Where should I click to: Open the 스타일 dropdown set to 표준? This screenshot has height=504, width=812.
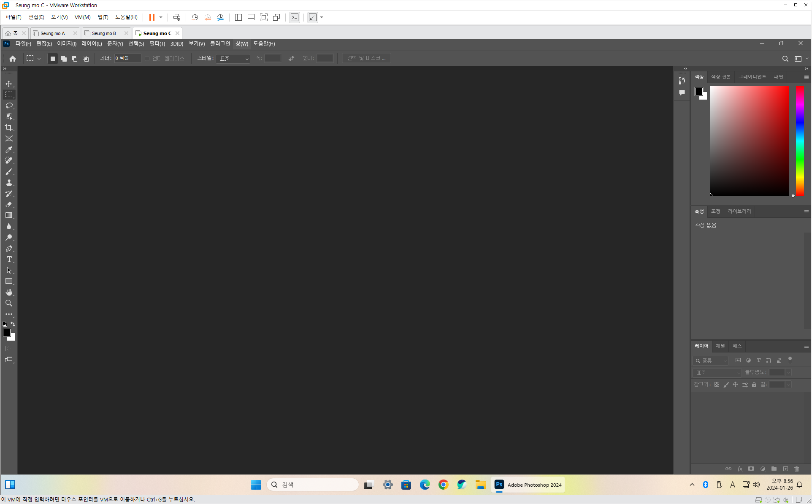point(233,59)
